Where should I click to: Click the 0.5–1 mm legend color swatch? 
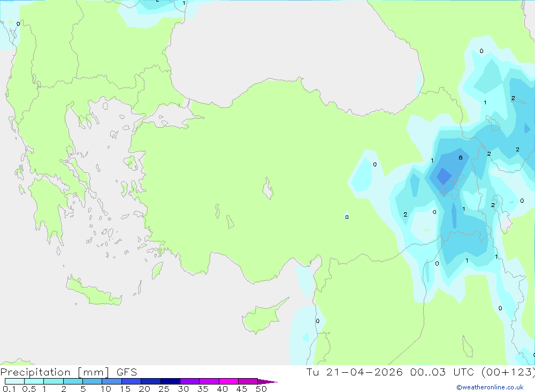pos(34,381)
